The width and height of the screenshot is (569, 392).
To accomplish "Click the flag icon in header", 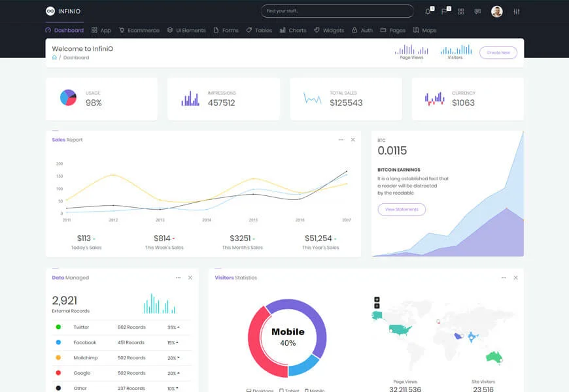I will point(444,11).
